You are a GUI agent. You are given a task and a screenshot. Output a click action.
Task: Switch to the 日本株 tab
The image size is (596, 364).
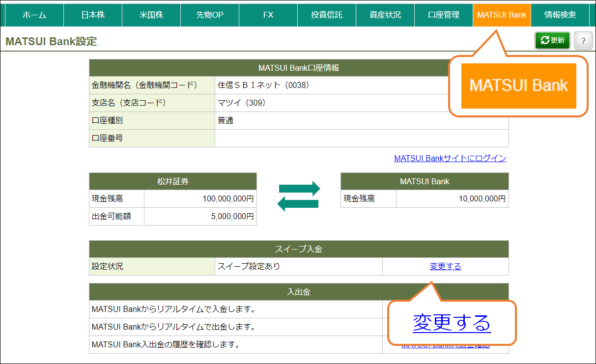click(x=93, y=15)
